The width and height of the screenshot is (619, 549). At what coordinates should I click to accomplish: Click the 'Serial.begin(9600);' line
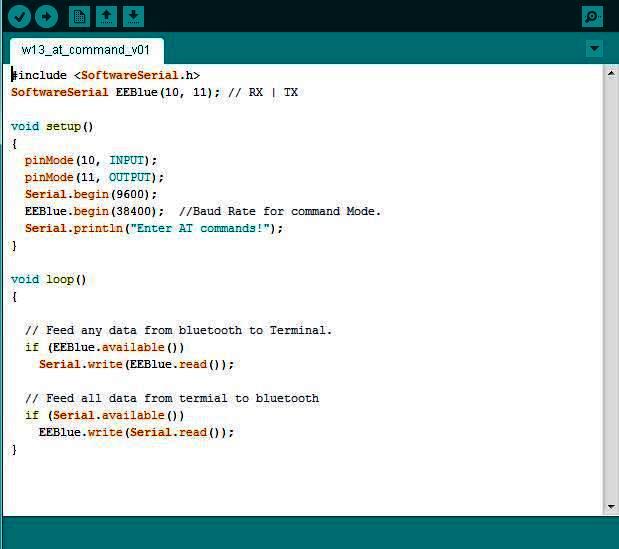[91, 194]
